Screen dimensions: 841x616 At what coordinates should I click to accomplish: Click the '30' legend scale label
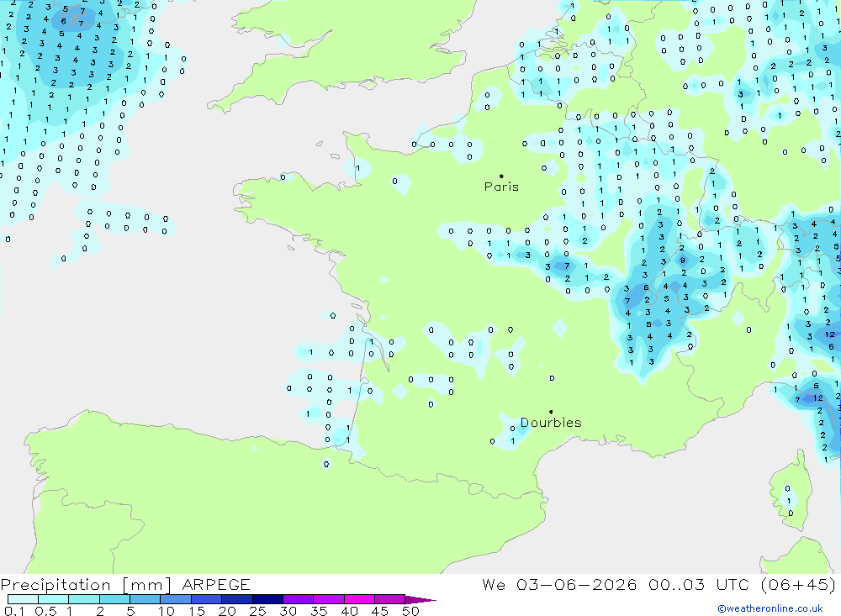(x=288, y=611)
